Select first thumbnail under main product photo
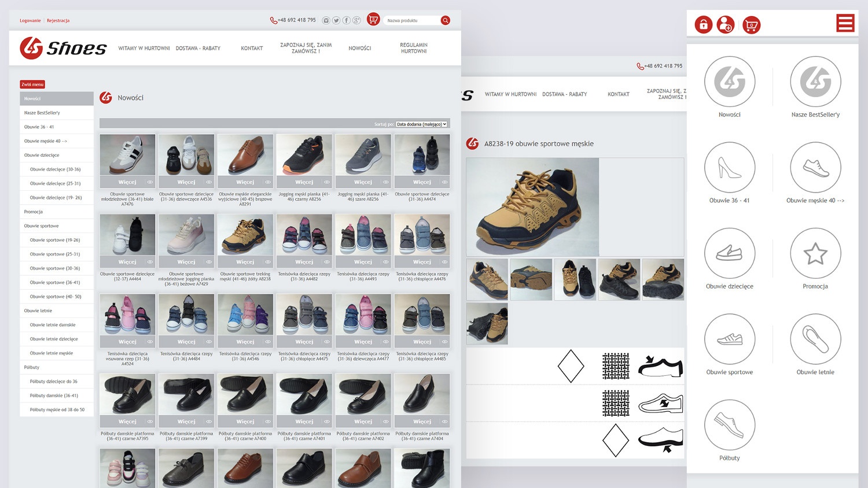868x488 pixels. click(487, 279)
